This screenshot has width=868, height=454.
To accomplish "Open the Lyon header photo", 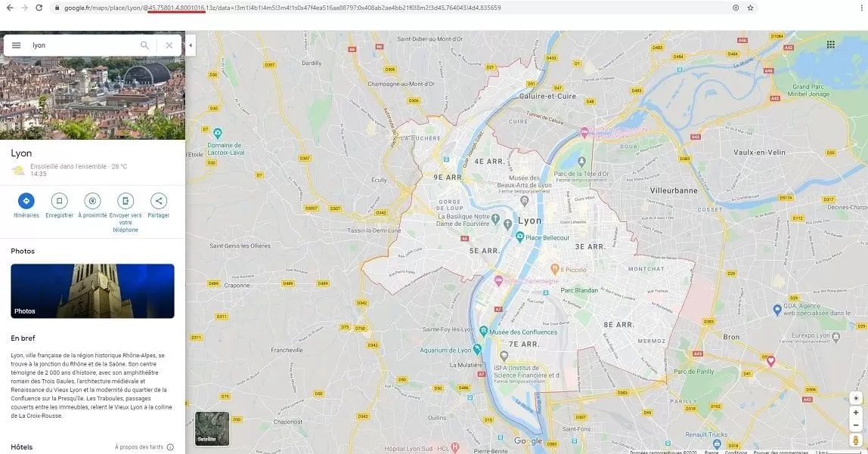I will [x=92, y=98].
